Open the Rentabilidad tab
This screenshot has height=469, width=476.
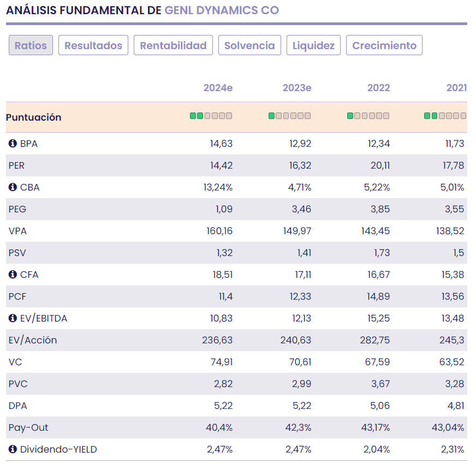coord(173,45)
